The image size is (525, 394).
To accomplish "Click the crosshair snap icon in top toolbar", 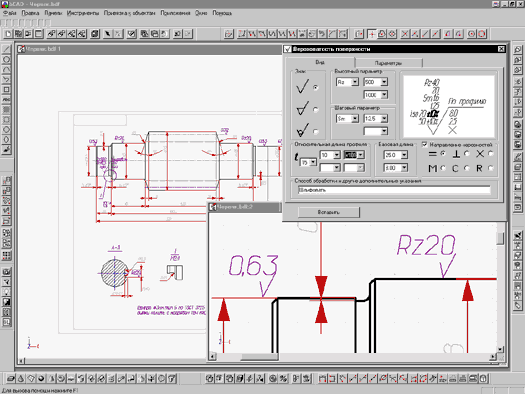I will [x=371, y=34].
